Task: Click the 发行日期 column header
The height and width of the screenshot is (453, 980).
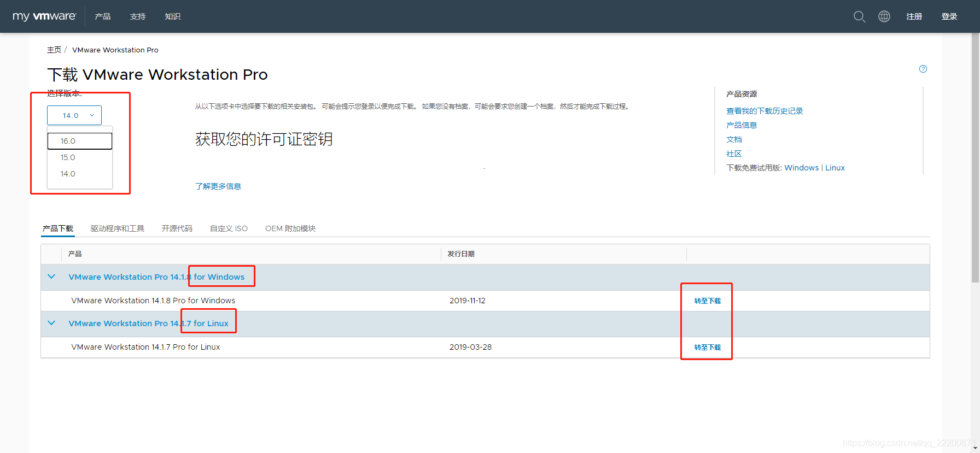Action: (461, 254)
